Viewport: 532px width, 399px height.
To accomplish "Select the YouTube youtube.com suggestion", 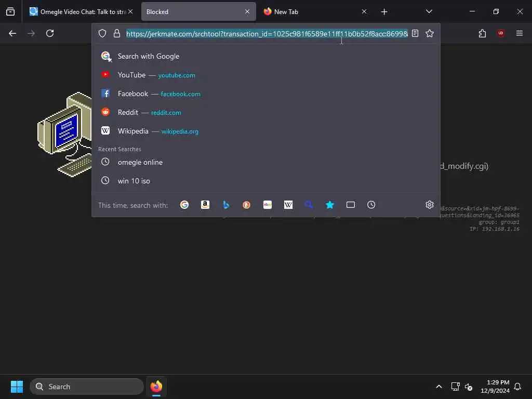I will pyautogui.click(x=266, y=75).
